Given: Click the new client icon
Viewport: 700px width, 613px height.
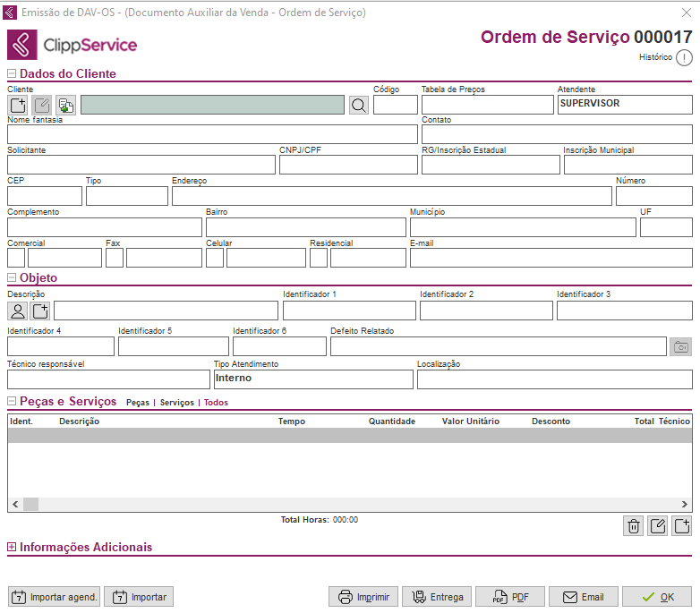Looking at the screenshot, I should click(18, 105).
